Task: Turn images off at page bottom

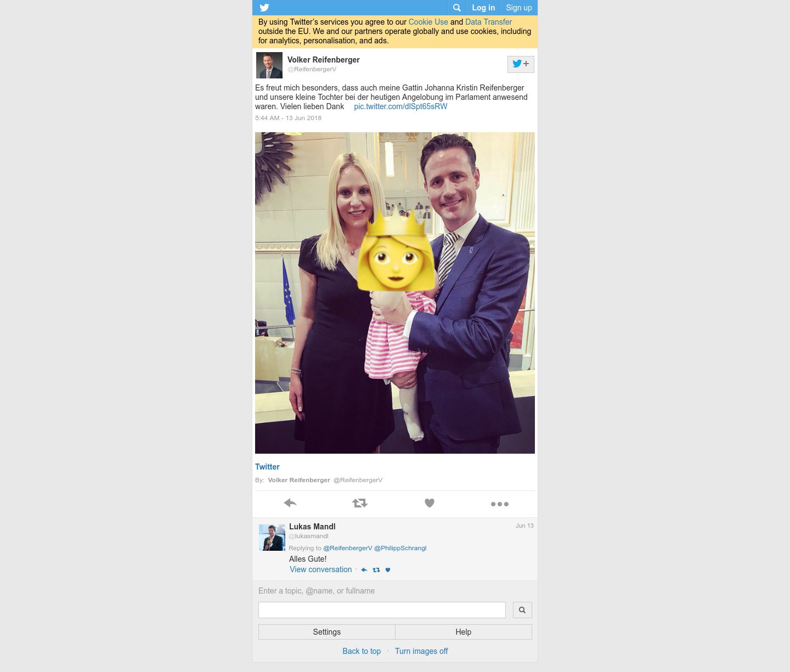Action: tap(421, 651)
